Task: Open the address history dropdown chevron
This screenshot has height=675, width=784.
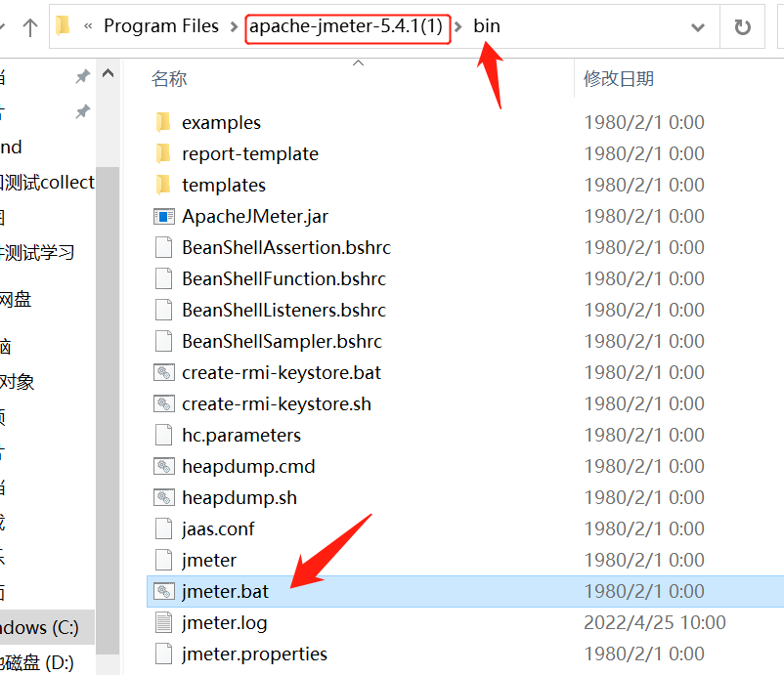Action: point(698,27)
